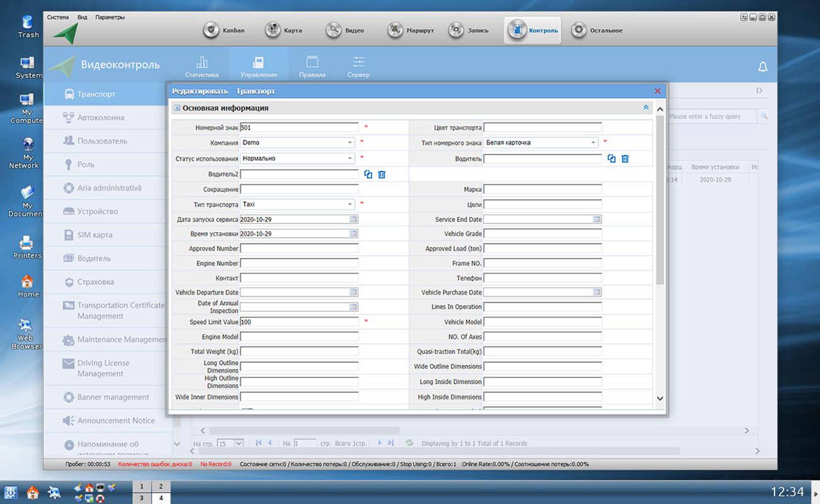
Task: Open the Карта toolbar button
Action: click(283, 30)
